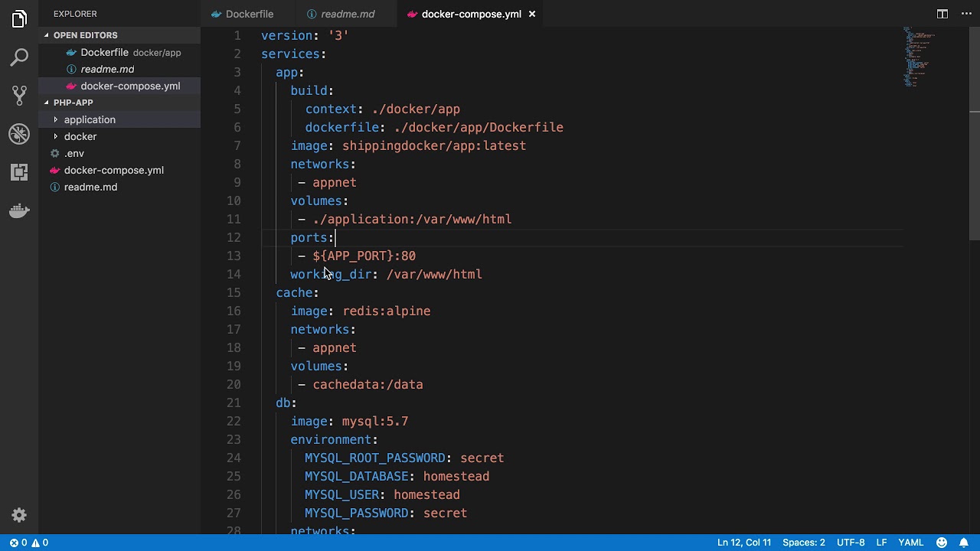Viewport: 980px width, 551px height.
Task: Open the Search view icon
Action: 19,57
